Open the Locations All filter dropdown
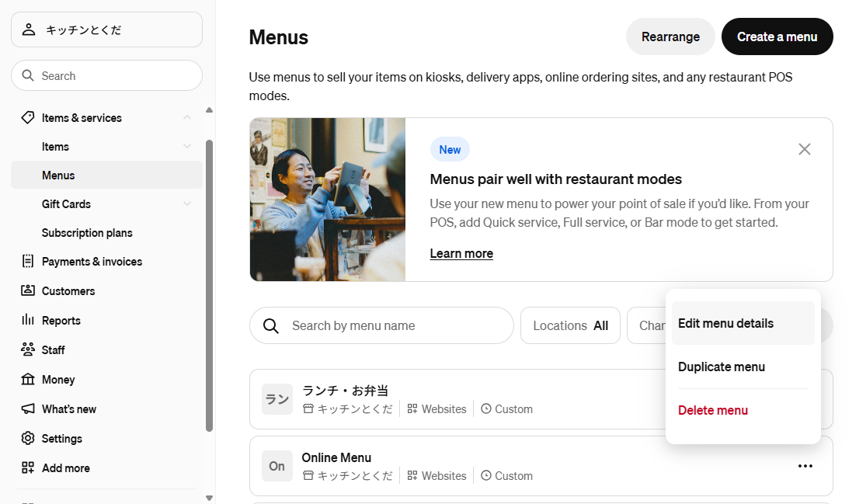The image size is (866, 504). point(571,325)
